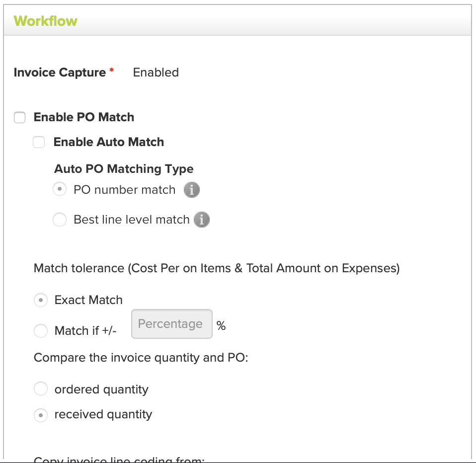Click the Copy invoice line coding text
Screen dimensions: 476x463
(x=119, y=460)
